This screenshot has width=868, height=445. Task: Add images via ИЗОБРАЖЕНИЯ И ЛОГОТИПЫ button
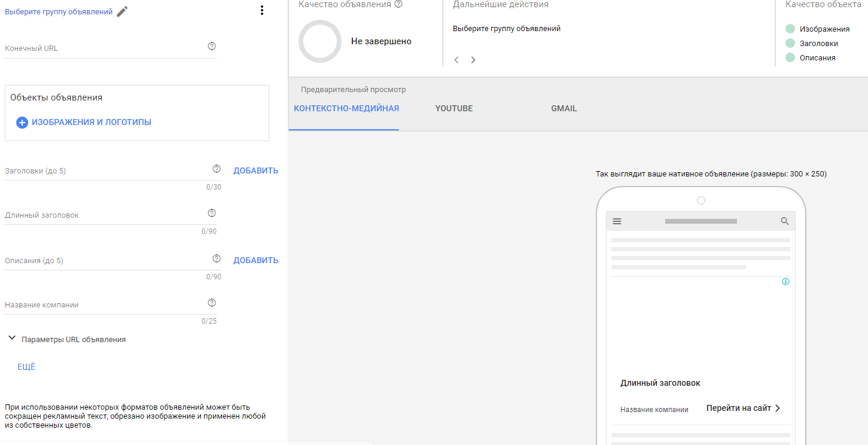pos(84,123)
